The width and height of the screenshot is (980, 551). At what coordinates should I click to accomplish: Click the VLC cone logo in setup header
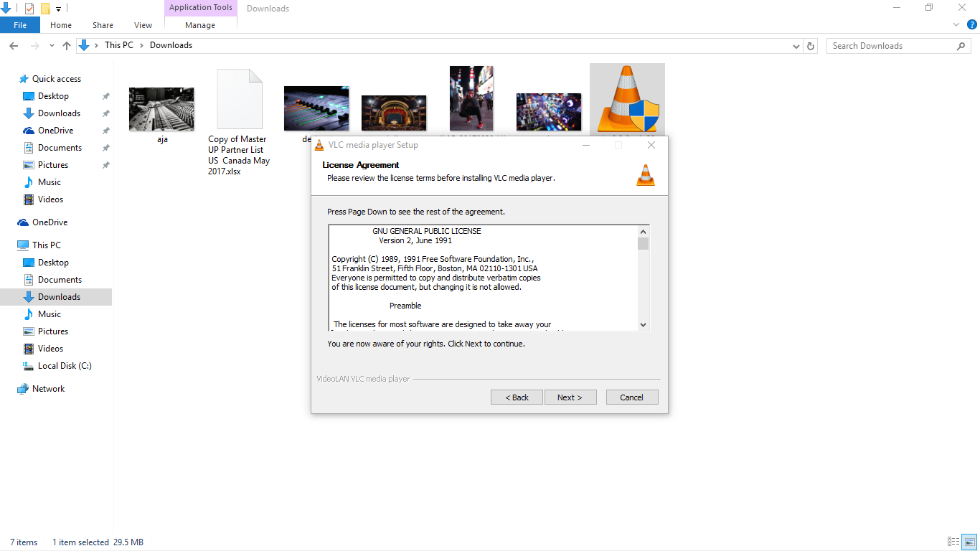(646, 175)
